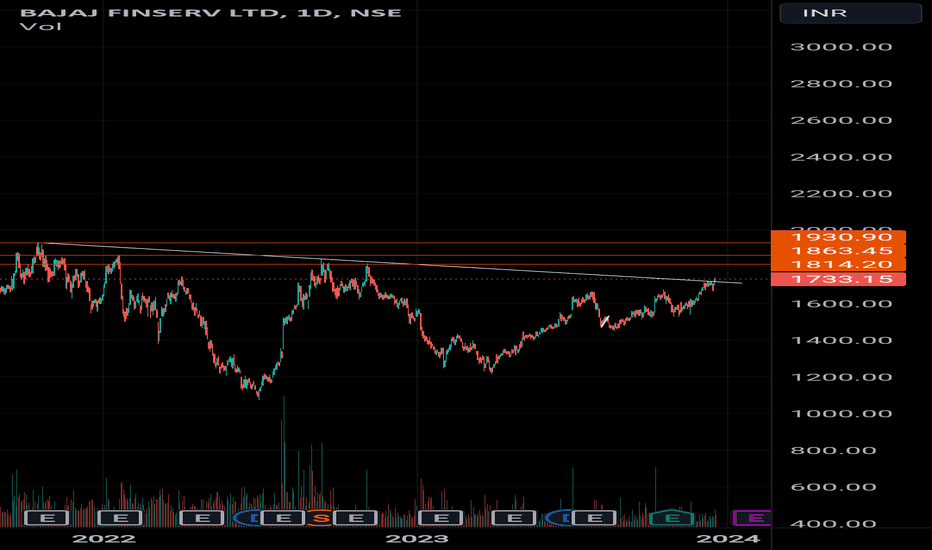Select the topmost orange horizontal line on the chart

click(x=385, y=243)
